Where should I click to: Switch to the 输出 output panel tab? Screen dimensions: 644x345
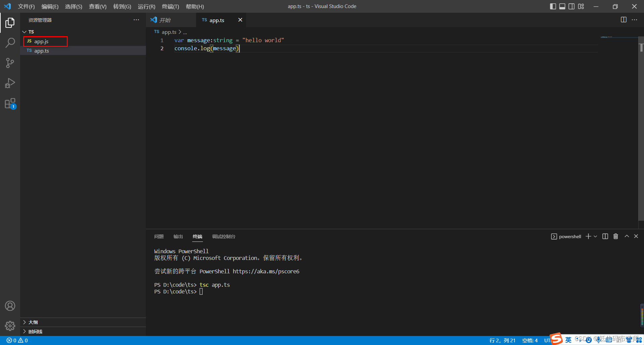[178, 236]
